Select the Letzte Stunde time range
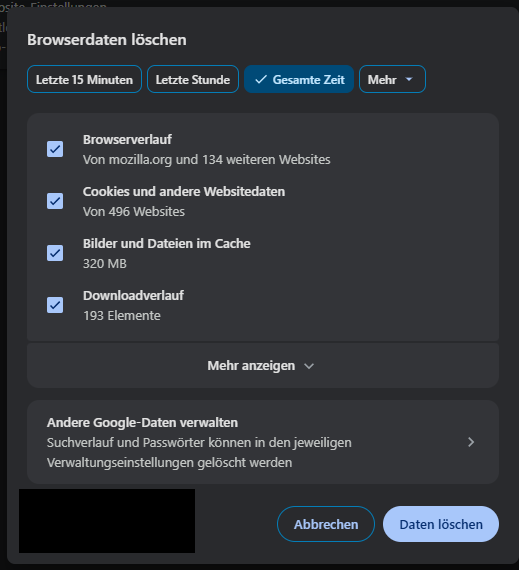 tap(193, 79)
